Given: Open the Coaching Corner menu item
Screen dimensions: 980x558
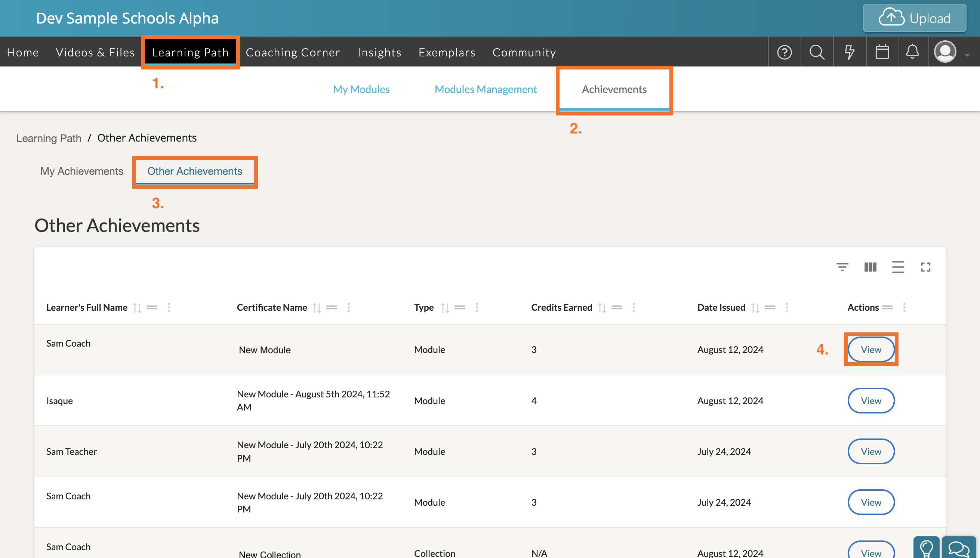Looking at the screenshot, I should coord(293,52).
